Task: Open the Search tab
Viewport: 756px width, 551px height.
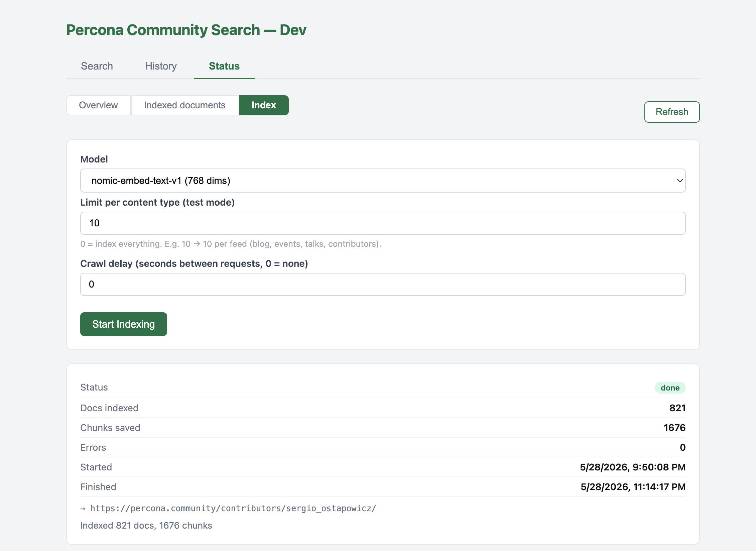Action: coord(97,66)
